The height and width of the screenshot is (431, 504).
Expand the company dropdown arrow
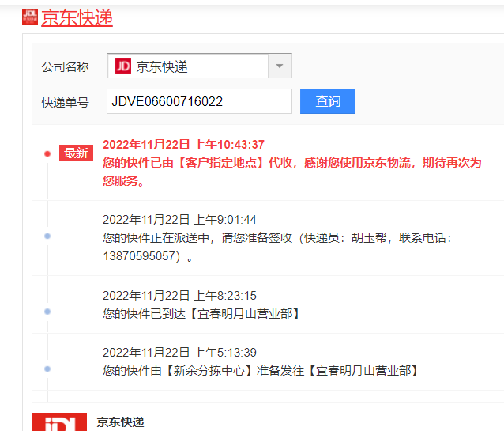(x=280, y=66)
